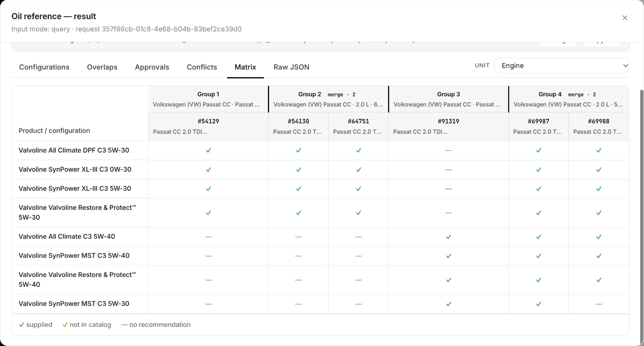
Task: Click the check for Restore & Protect 5W-40 under #91319
Action: pyautogui.click(x=448, y=280)
